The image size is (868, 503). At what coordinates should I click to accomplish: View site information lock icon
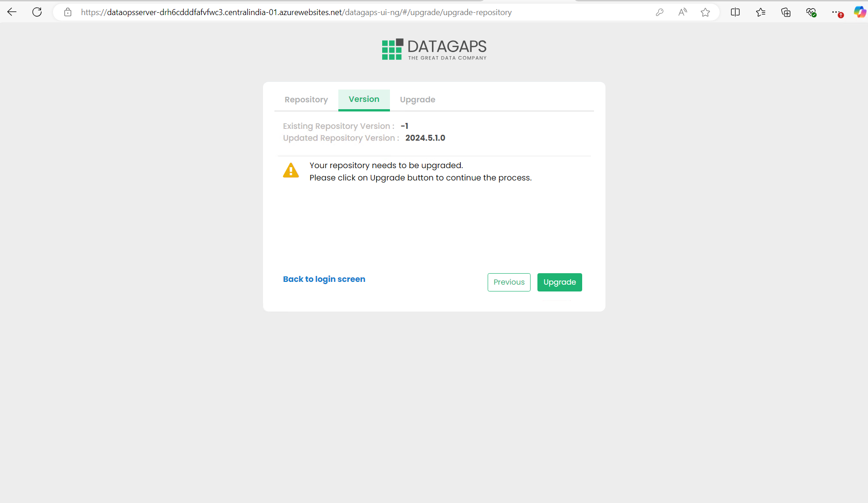coord(68,12)
